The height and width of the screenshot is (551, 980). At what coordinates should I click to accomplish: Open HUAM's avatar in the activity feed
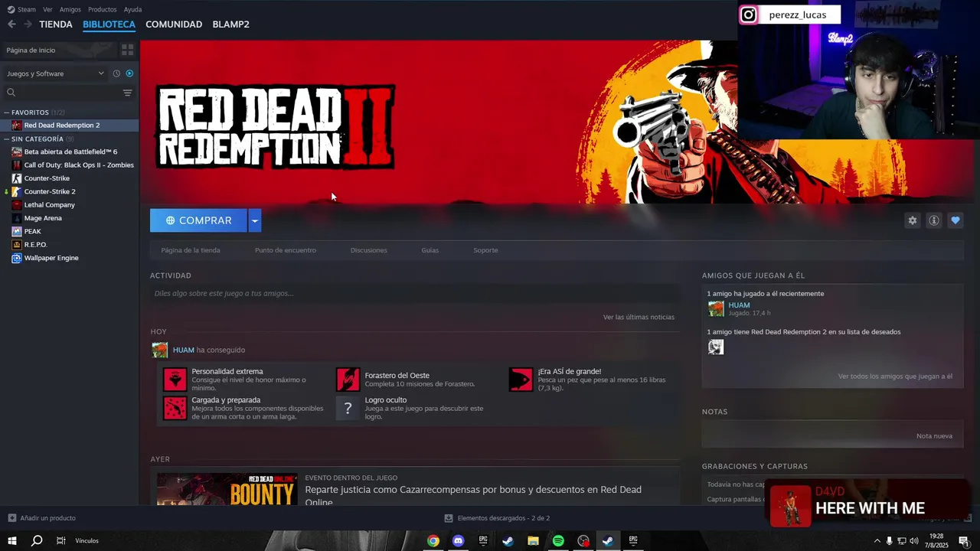pos(159,350)
